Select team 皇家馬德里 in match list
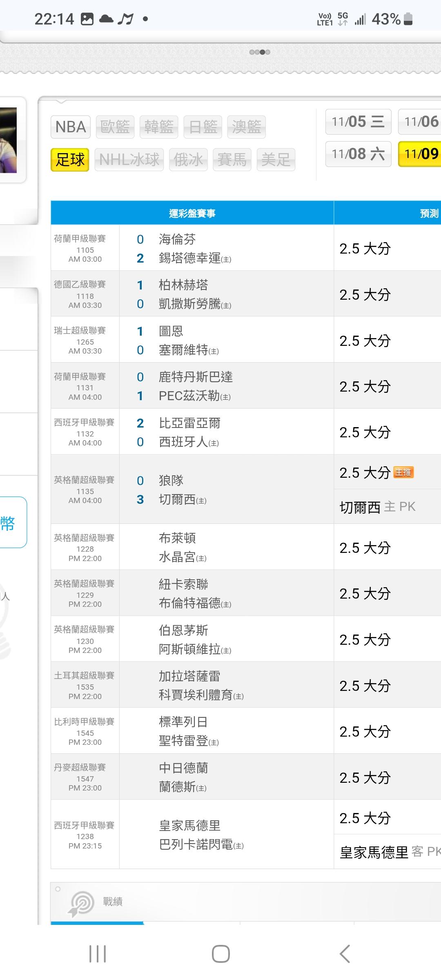This screenshot has width=441, height=980. pos(189,826)
